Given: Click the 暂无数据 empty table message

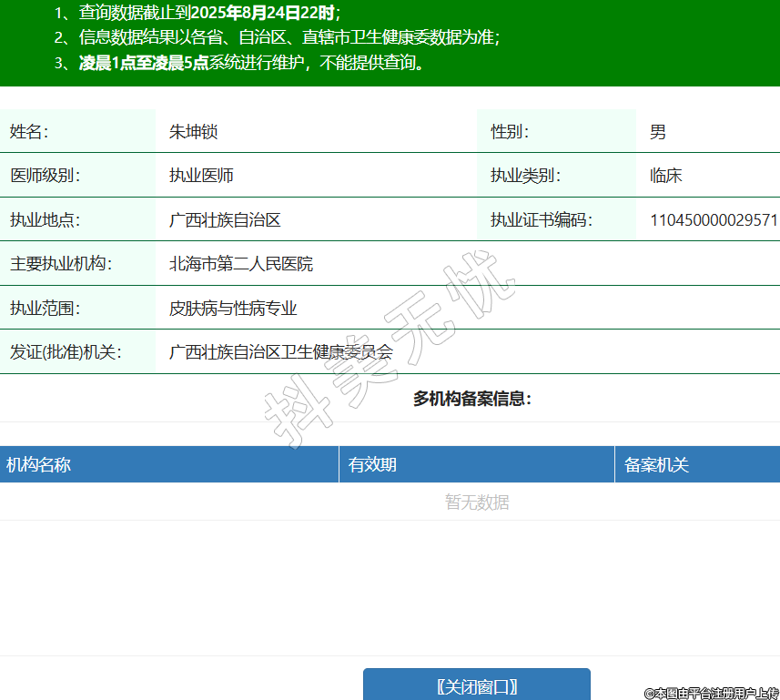Looking at the screenshot, I should (x=476, y=502).
